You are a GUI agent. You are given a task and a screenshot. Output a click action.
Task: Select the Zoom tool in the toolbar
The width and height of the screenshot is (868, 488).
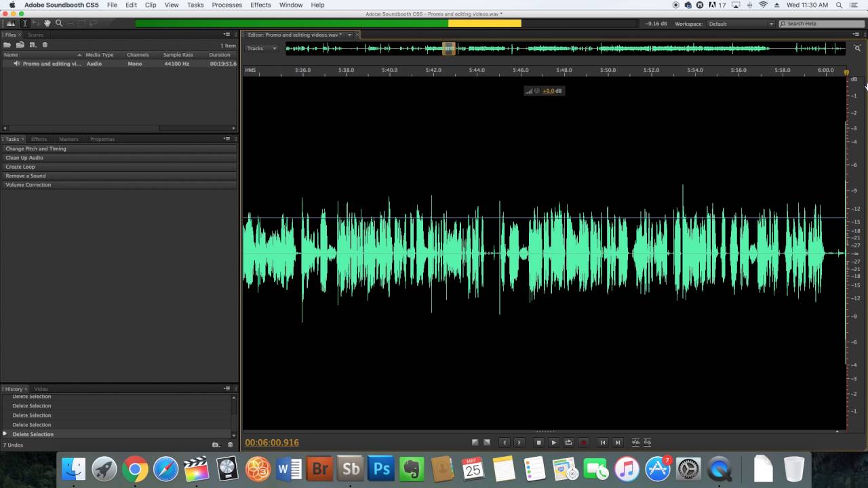click(x=59, y=23)
